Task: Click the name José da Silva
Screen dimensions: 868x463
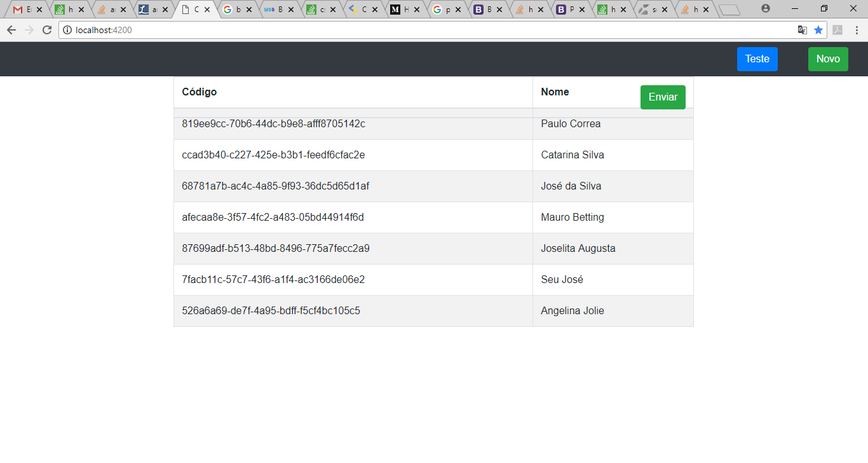Action: click(571, 186)
